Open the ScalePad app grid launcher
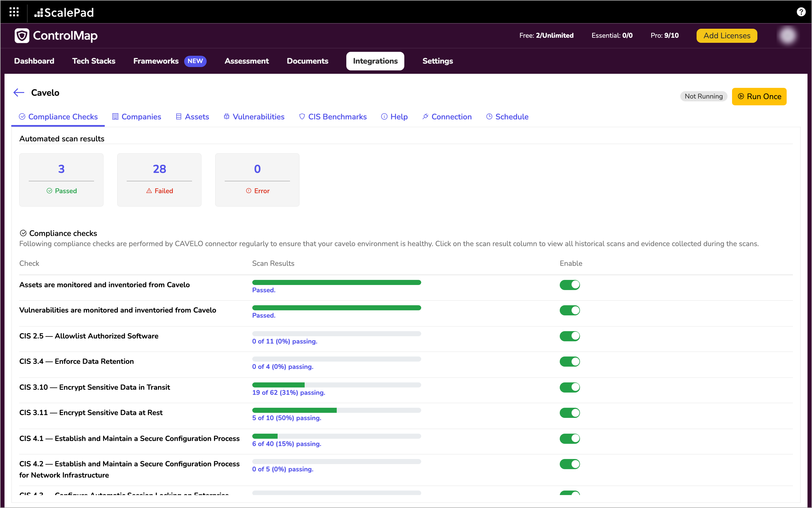The image size is (812, 508). point(14,12)
